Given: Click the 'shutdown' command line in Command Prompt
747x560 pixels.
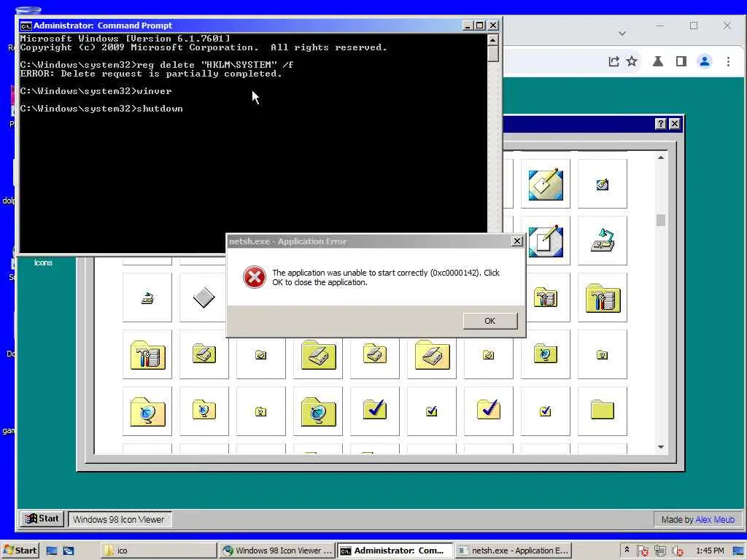Looking at the screenshot, I should (101, 109).
